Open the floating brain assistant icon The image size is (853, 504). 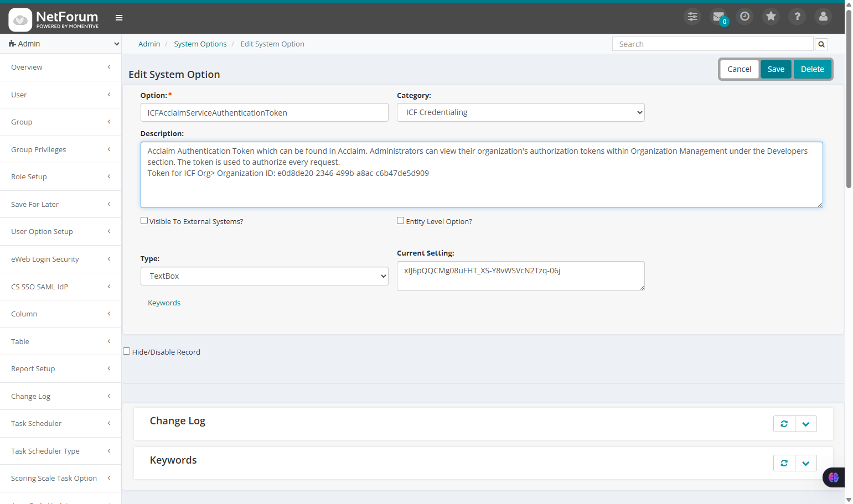click(833, 477)
